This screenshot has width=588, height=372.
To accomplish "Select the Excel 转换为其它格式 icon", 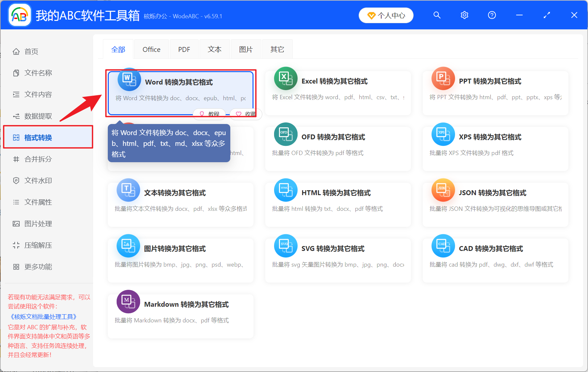I will [286, 78].
